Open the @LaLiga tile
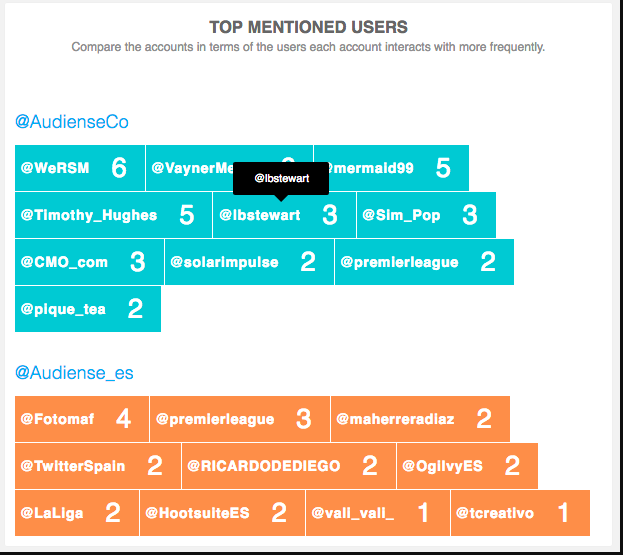Viewport: 623px width, 555px height. [77, 513]
